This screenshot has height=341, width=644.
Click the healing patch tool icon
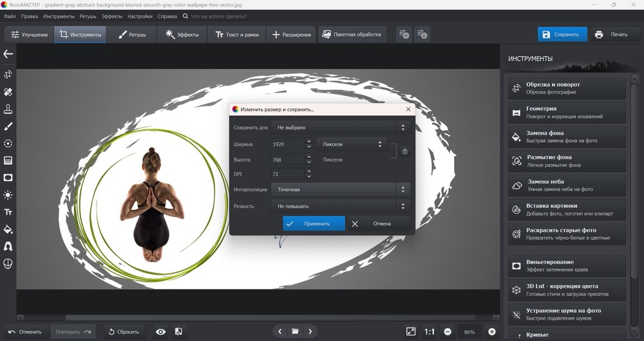(8, 92)
